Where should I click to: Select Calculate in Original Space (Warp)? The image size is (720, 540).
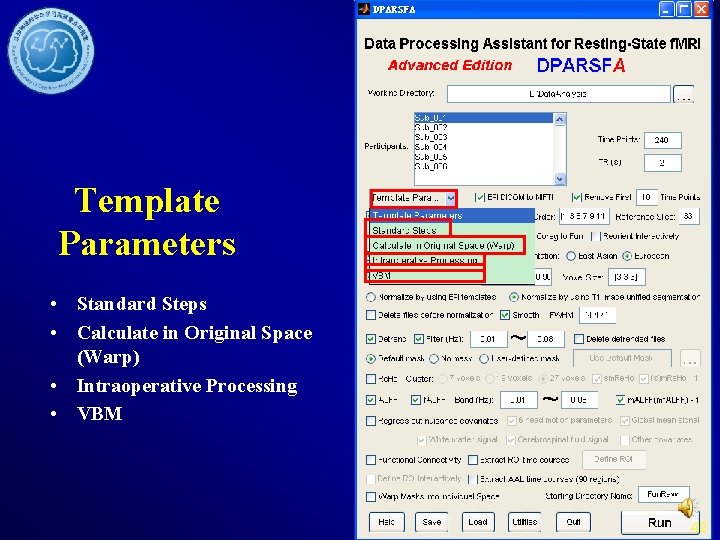[x=443, y=245]
